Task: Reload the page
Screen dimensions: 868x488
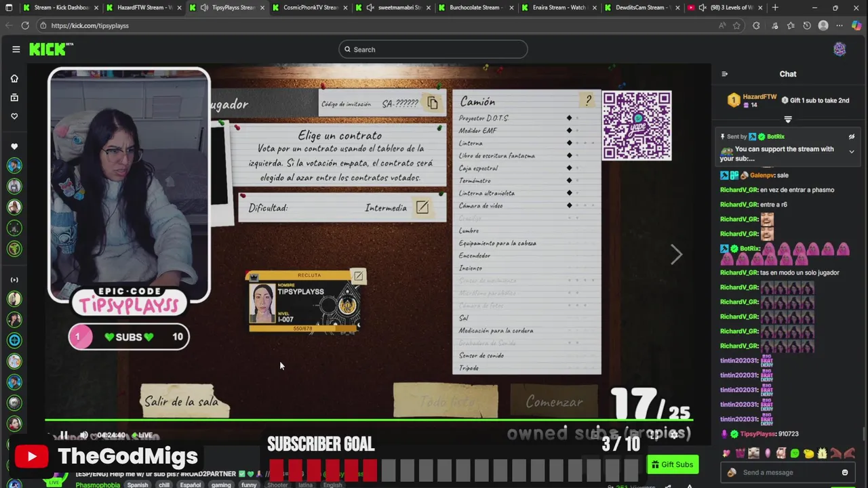Action: (x=25, y=25)
